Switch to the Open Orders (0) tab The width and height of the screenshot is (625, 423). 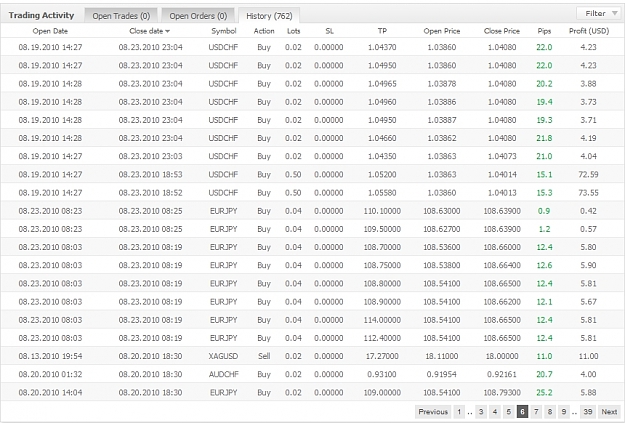[198, 16]
